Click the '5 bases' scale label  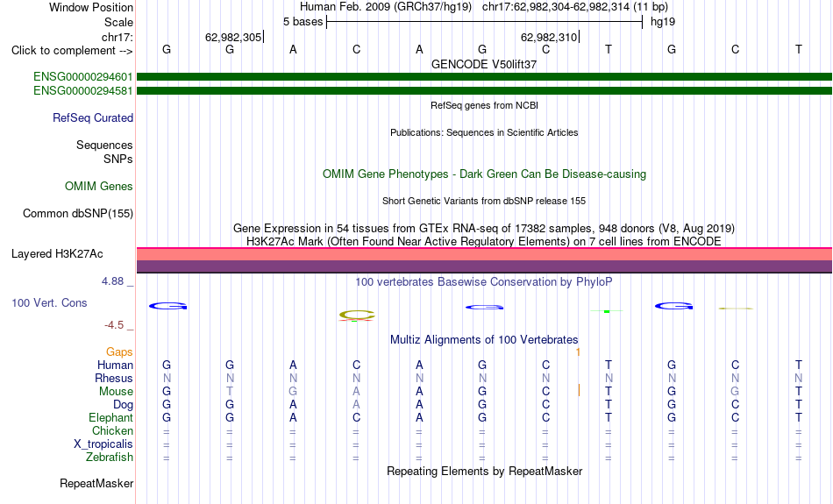(303, 22)
